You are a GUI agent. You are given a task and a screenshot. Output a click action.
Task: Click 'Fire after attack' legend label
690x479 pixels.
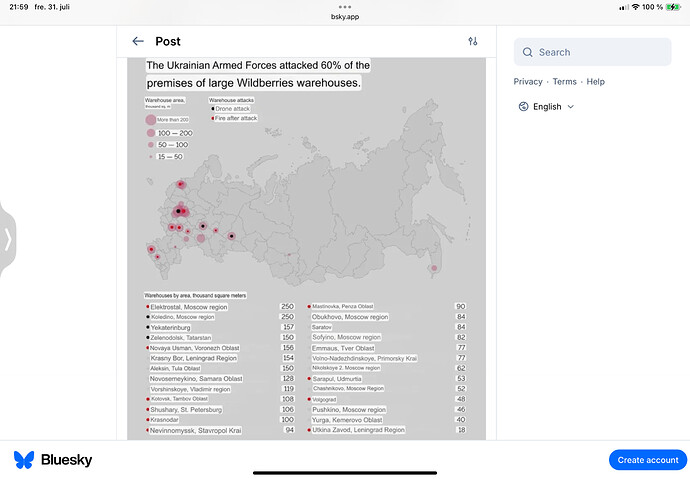click(236, 118)
